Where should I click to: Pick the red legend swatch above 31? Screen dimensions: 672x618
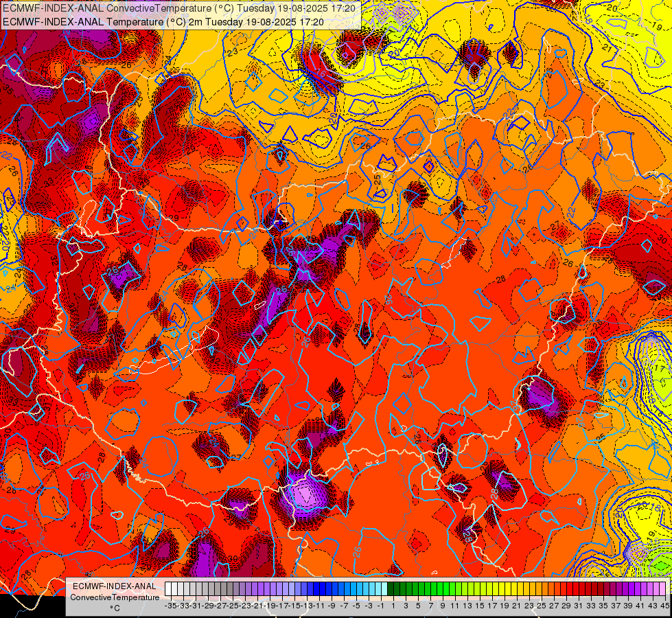pyautogui.click(x=576, y=588)
